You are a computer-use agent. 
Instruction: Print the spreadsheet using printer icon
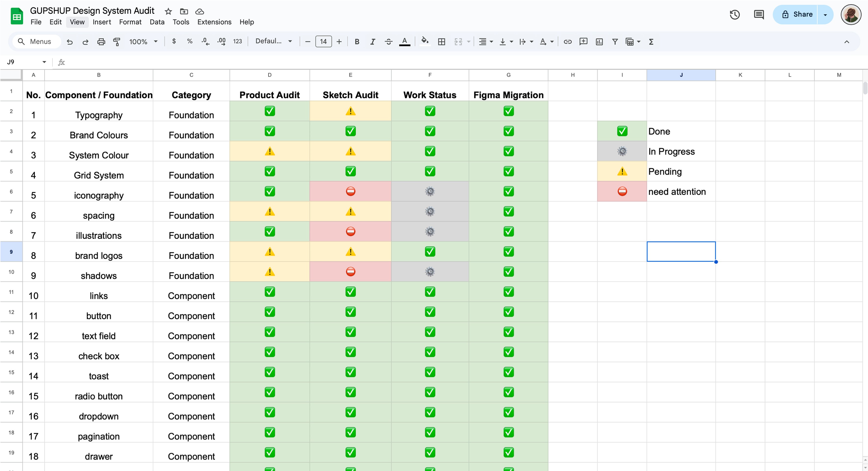(101, 42)
